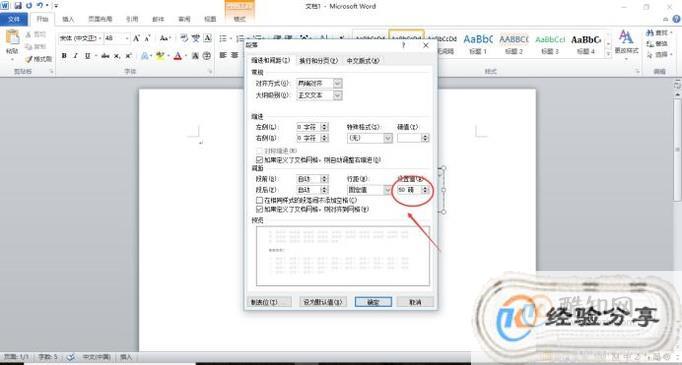This screenshot has height=365, width=682.
Task: Click the Character Border A icon
Action: pos(208,38)
